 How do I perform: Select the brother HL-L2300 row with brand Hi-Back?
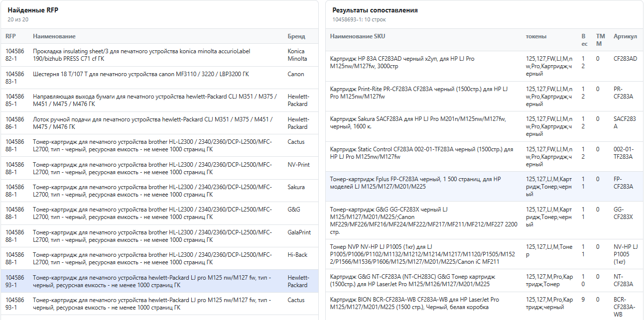coord(159,259)
